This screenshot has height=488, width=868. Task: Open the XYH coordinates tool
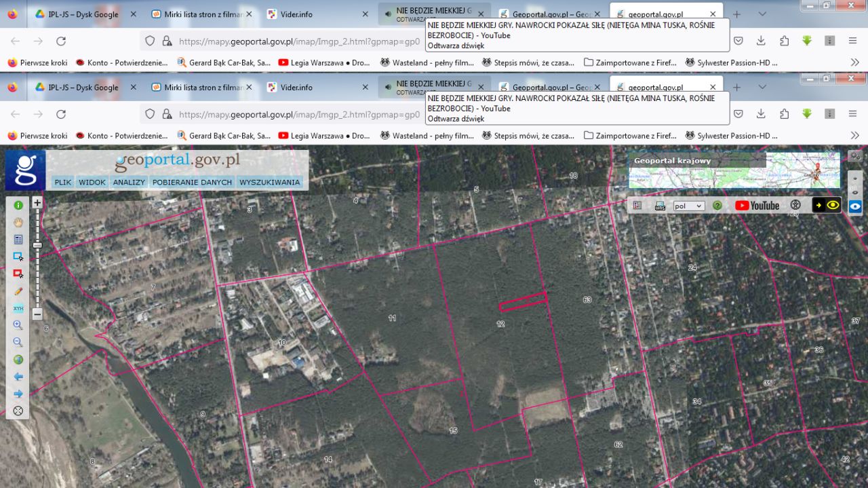(x=18, y=308)
